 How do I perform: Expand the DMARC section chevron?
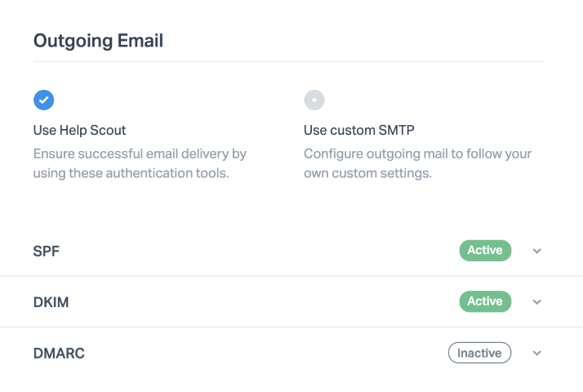pos(536,354)
